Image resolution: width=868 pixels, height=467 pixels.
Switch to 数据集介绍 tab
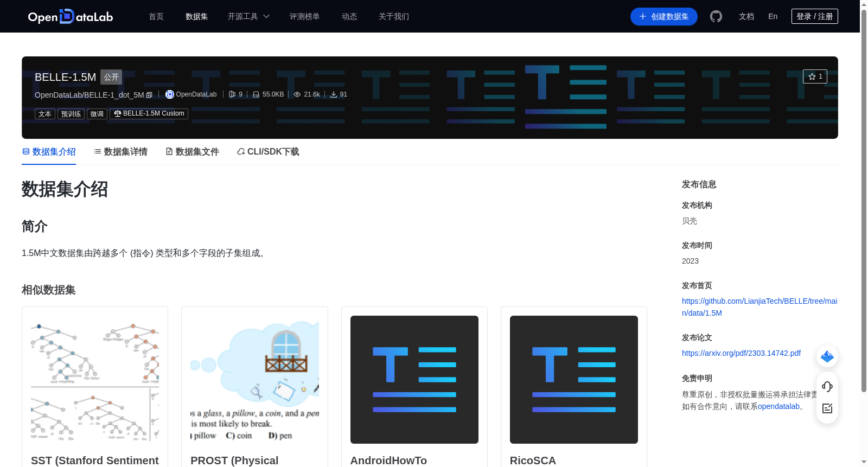[49, 152]
